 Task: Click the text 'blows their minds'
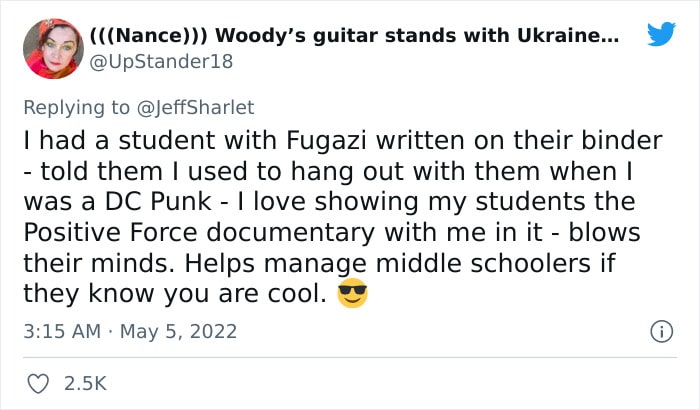click(332, 248)
